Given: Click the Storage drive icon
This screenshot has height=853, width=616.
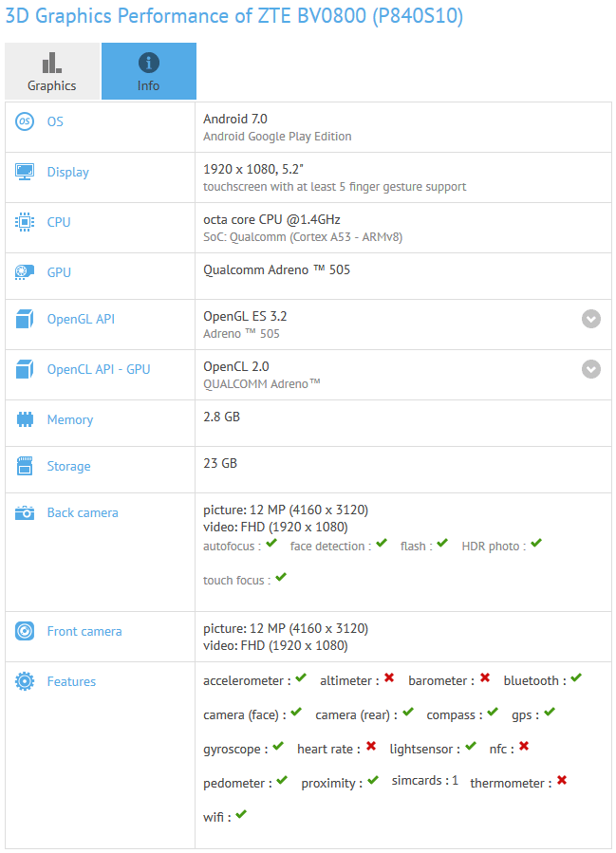Looking at the screenshot, I should (x=25, y=466).
